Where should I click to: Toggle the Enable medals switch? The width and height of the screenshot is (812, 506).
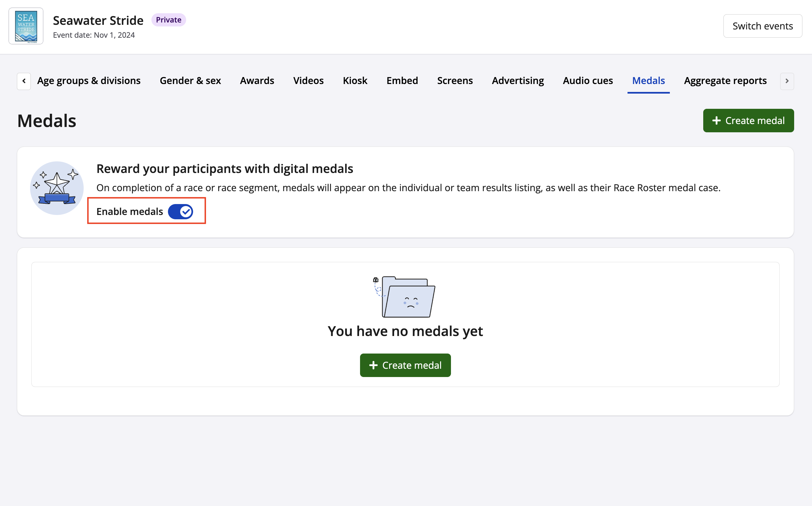(180, 212)
